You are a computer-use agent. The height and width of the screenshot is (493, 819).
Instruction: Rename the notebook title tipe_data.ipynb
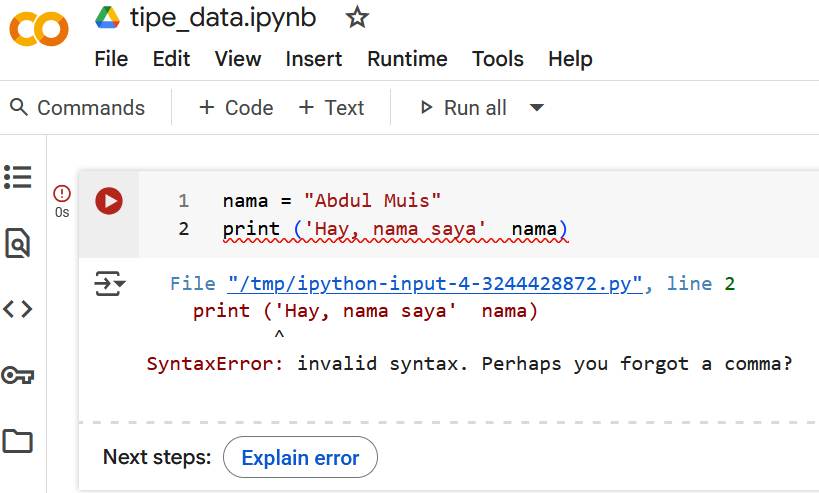pos(223,18)
